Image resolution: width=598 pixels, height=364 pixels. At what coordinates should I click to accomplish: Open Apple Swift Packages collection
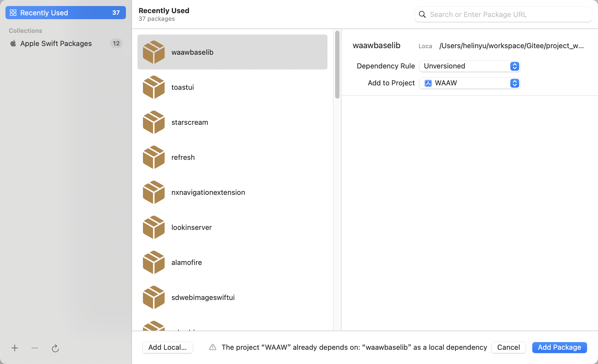[56, 44]
